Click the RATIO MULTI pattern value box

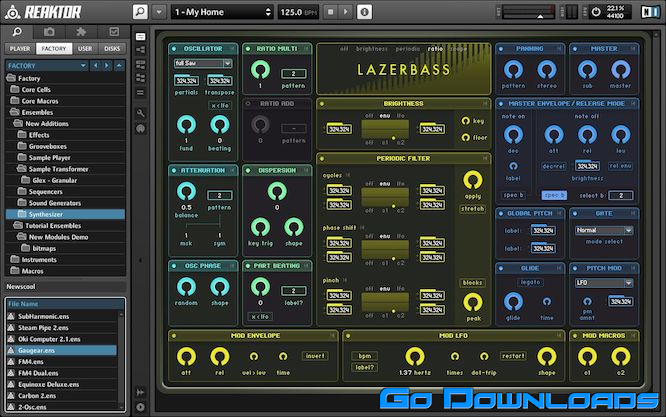pos(293,73)
